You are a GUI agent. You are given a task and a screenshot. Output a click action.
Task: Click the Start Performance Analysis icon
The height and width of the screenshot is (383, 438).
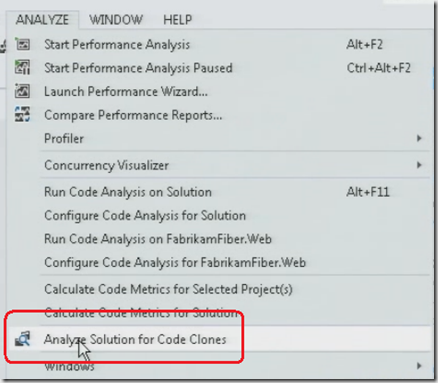[23, 44]
